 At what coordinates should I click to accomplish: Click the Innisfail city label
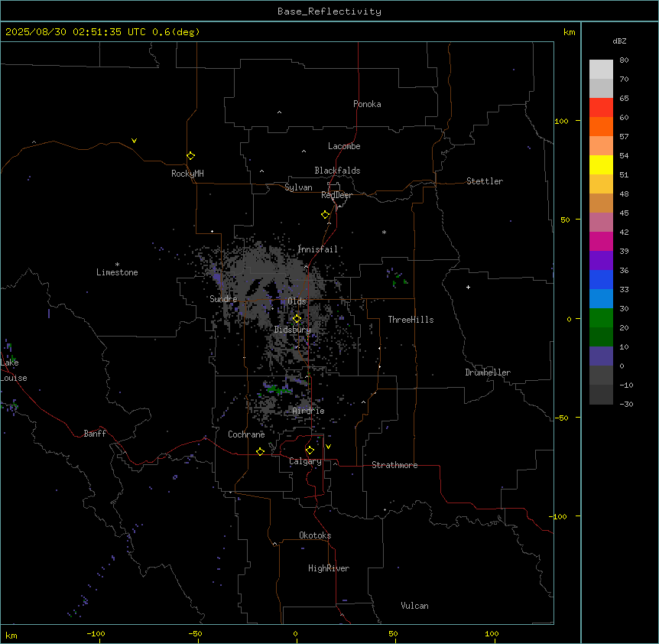pyautogui.click(x=318, y=249)
